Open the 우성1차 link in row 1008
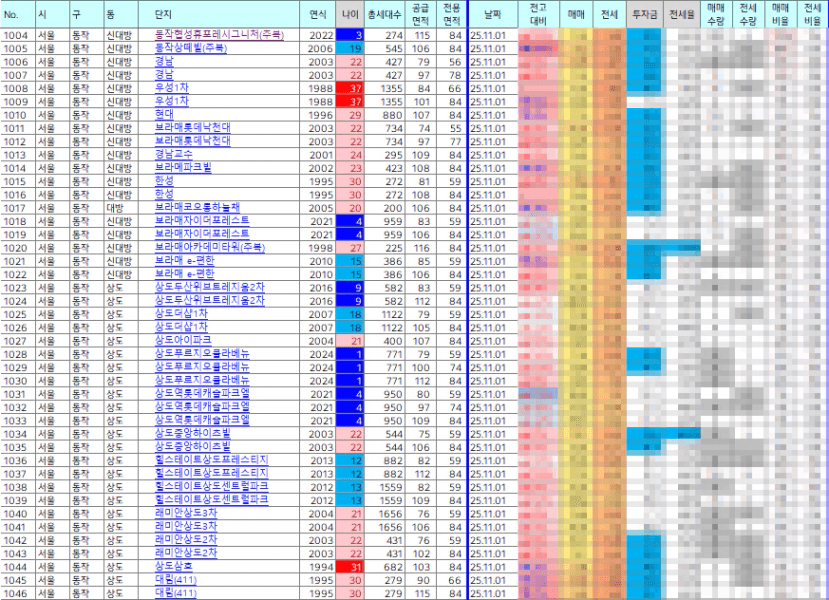Viewport: 829px width, 600px height. tap(171, 88)
